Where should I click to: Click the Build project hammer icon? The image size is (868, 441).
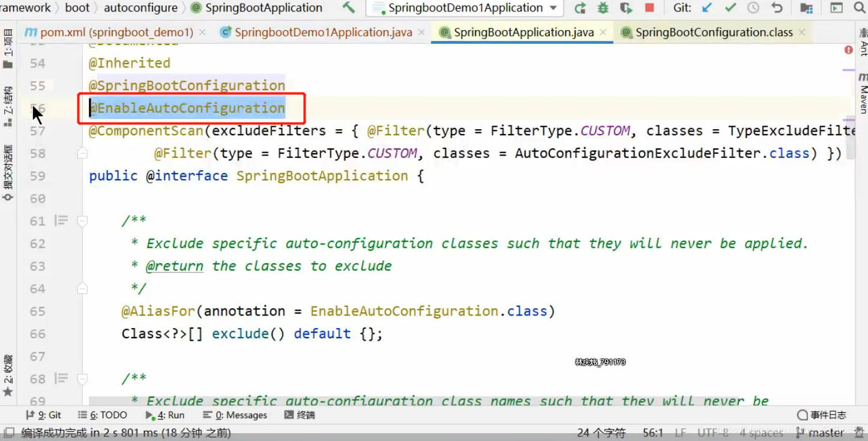tap(348, 8)
